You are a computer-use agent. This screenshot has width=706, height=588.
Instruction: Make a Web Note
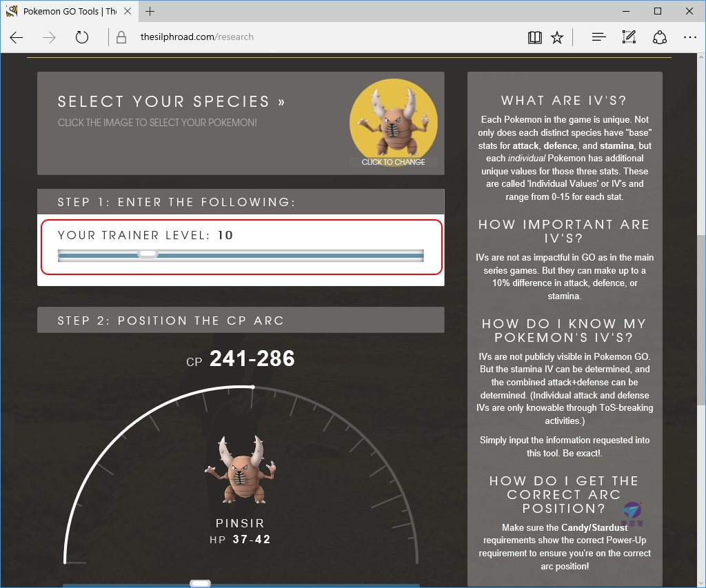(629, 37)
